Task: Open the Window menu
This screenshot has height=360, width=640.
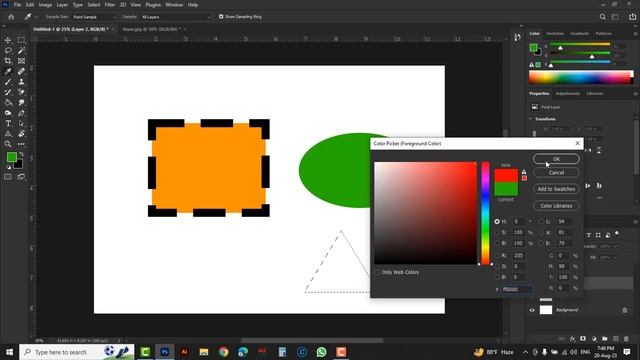Action: [174, 5]
